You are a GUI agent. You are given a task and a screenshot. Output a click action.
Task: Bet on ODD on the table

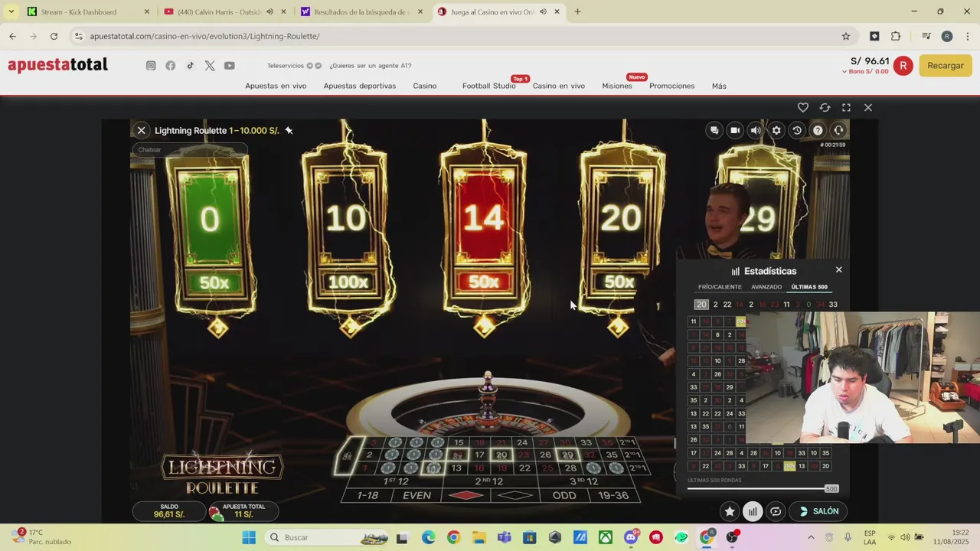pyautogui.click(x=564, y=495)
